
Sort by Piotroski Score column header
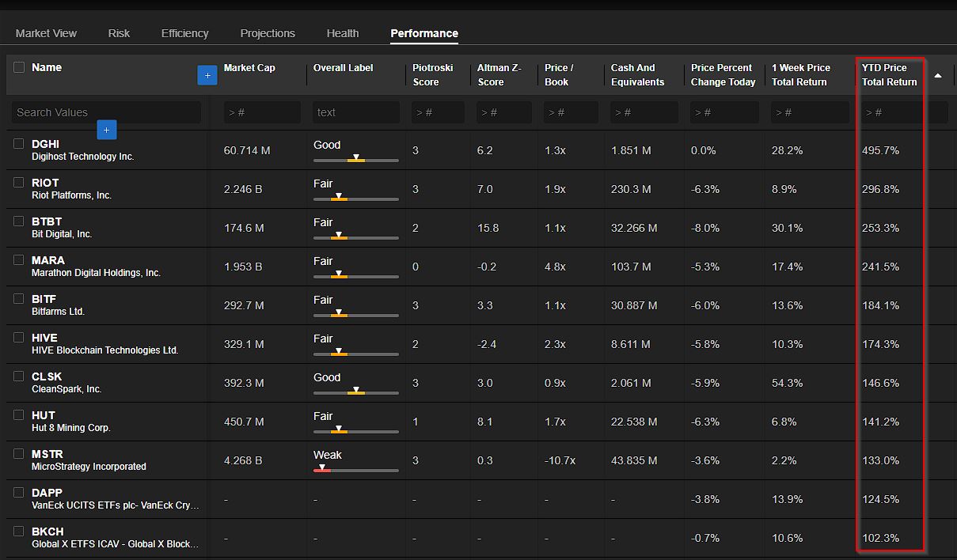pyautogui.click(x=432, y=74)
